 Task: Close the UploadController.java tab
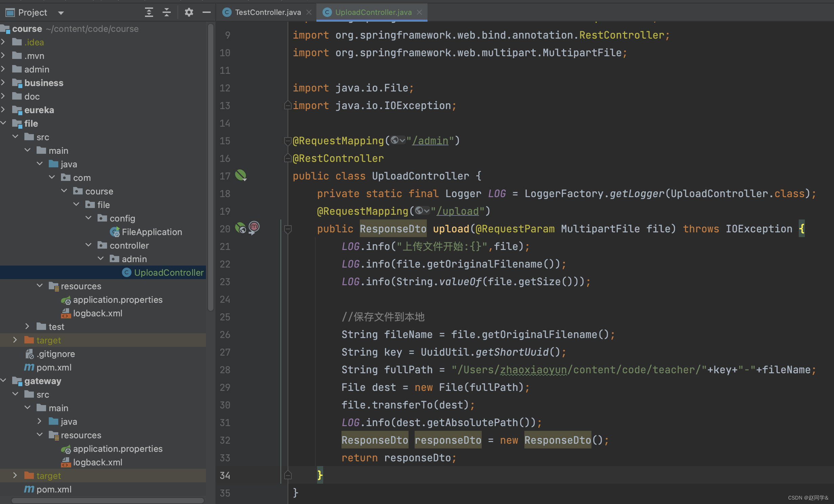click(419, 12)
